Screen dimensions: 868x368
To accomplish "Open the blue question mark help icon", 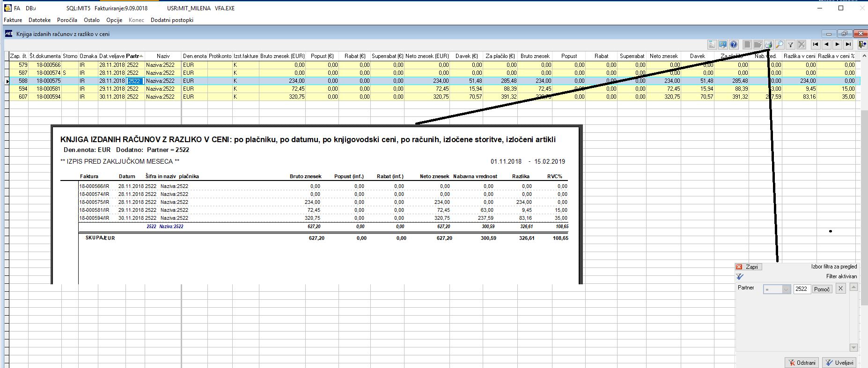I will click(734, 45).
